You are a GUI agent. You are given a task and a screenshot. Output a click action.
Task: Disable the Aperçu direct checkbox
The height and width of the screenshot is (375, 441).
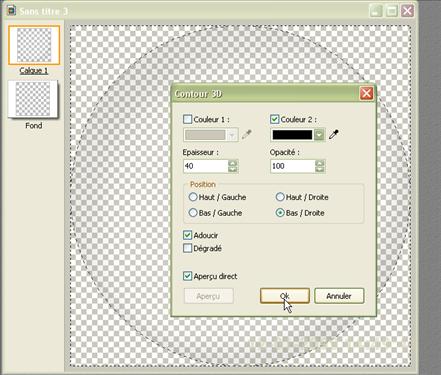[188, 276]
